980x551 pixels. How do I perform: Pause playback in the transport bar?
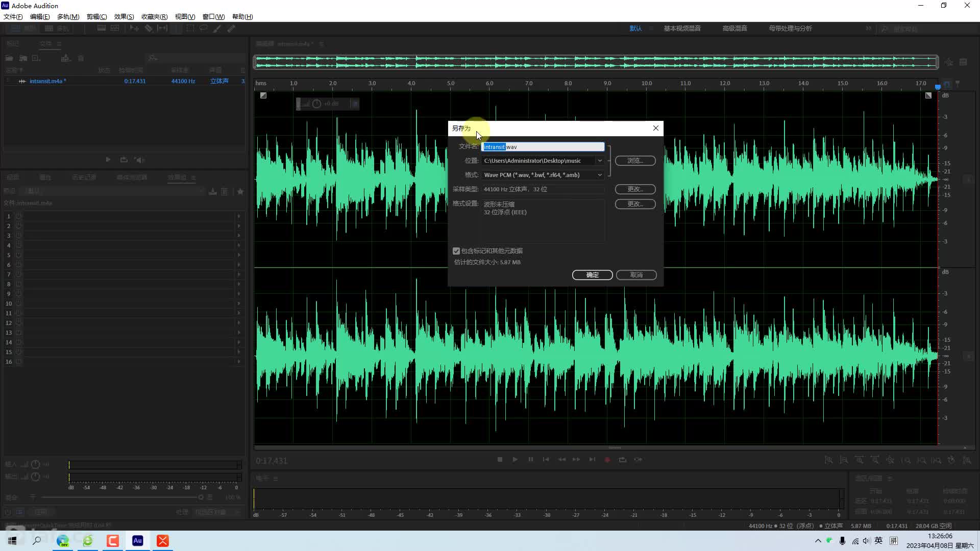(531, 460)
